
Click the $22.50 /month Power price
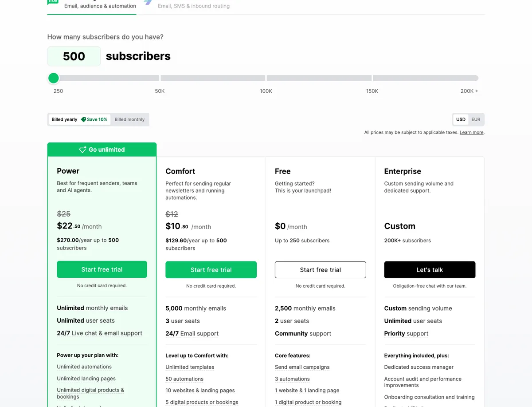pyautogui.click(x=79, y=226)
